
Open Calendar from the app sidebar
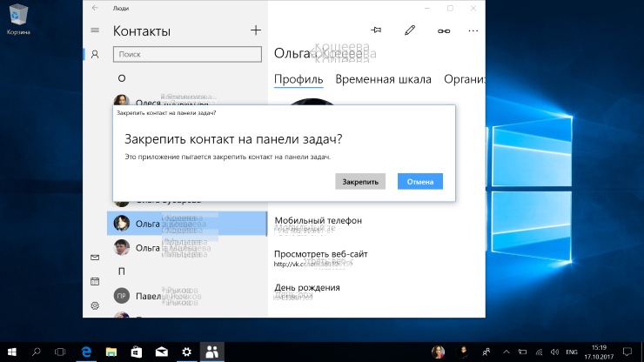point(95,281)
